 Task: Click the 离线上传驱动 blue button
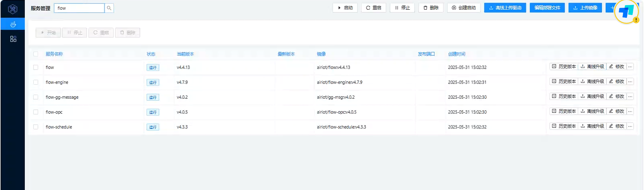click(505, 8)
